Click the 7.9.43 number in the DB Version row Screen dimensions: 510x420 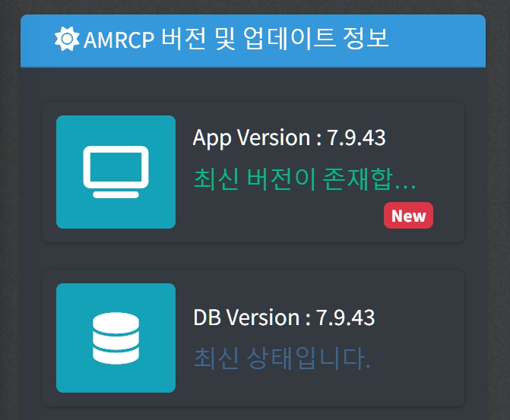tap(345, 317)
